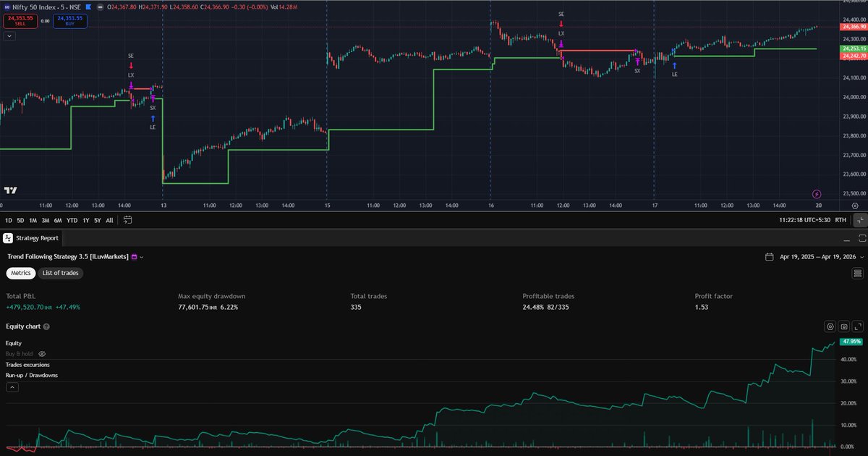Select the 3M time range
868x456 pixels.
coord(45,220)
